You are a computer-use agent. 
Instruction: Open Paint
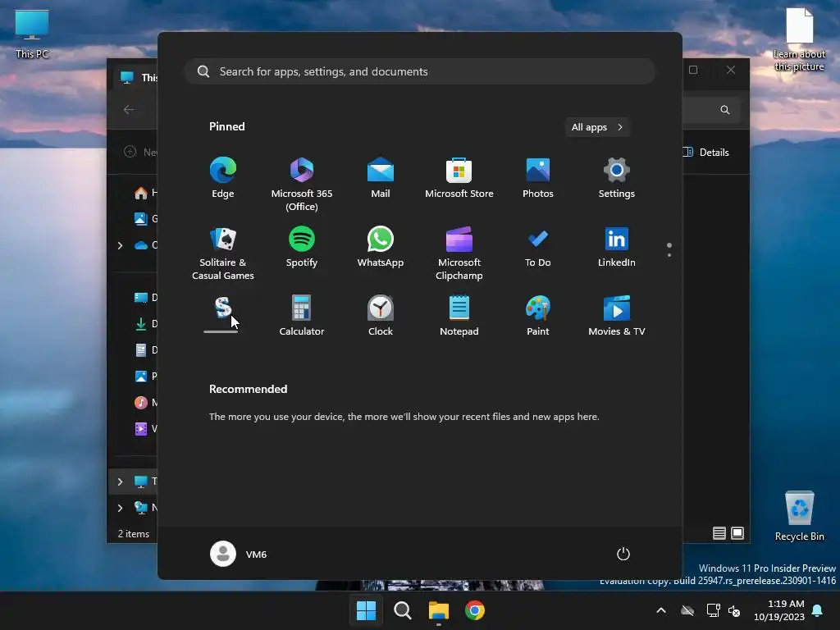(x=538, y=316)
